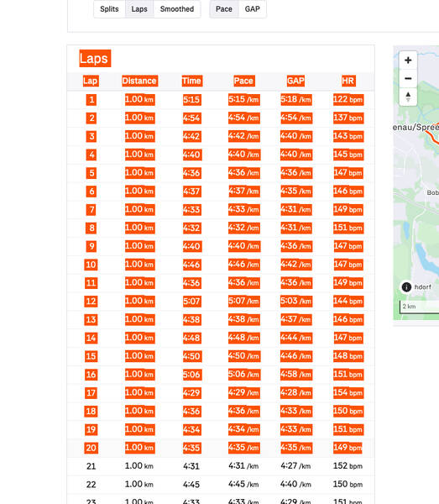Select lap 15 time 4:50

coord(191,356)
